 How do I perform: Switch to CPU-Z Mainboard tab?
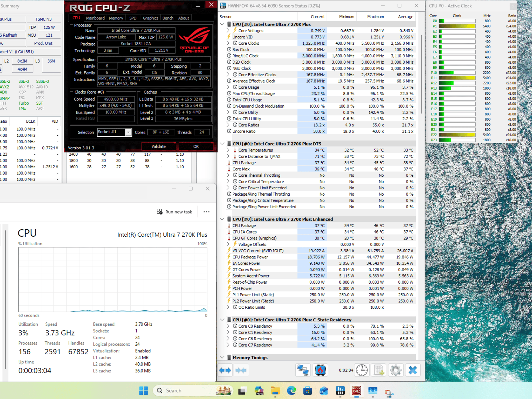pyautogui.click(x=95, y=18)
